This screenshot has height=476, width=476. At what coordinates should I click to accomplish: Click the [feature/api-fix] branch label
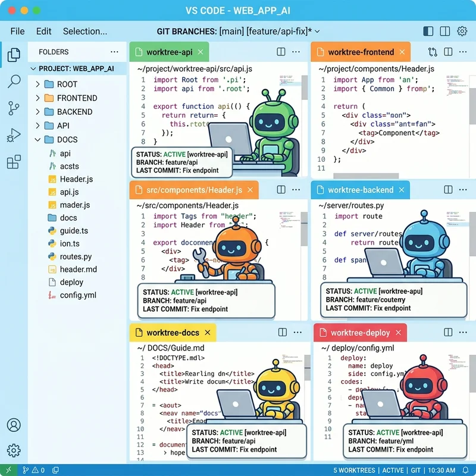[x=277, y=32]
